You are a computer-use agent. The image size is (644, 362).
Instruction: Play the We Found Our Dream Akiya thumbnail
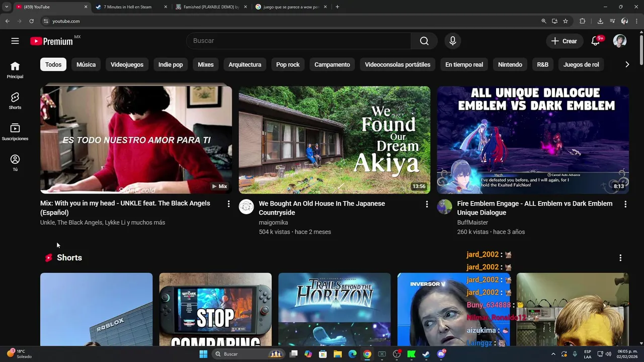point(335,140)
